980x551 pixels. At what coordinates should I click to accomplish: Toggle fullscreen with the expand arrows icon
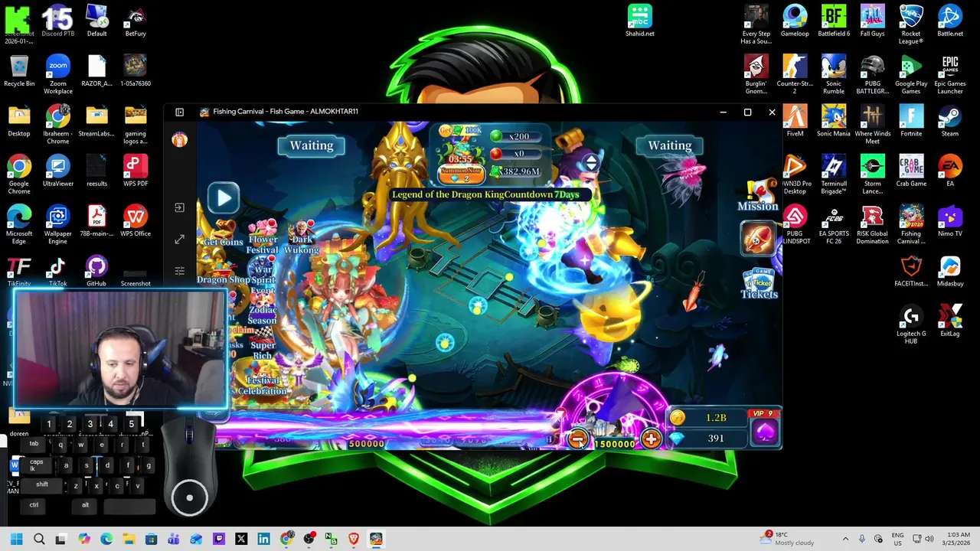(179, 240)
